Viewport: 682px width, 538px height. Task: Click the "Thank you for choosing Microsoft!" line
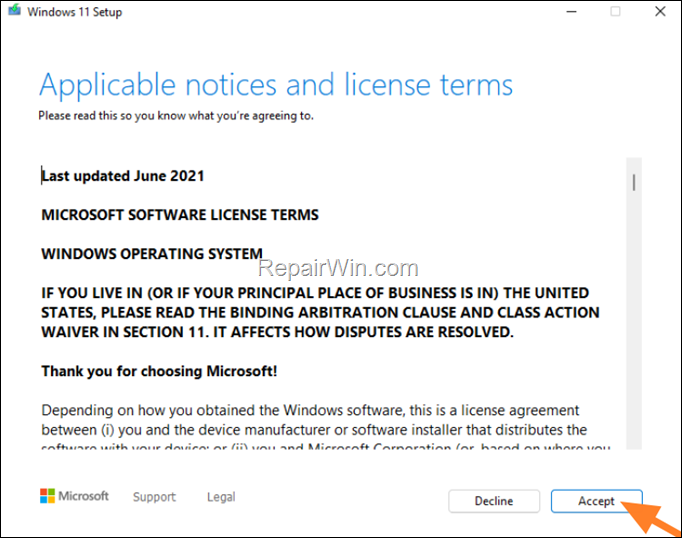click(159, 371)
